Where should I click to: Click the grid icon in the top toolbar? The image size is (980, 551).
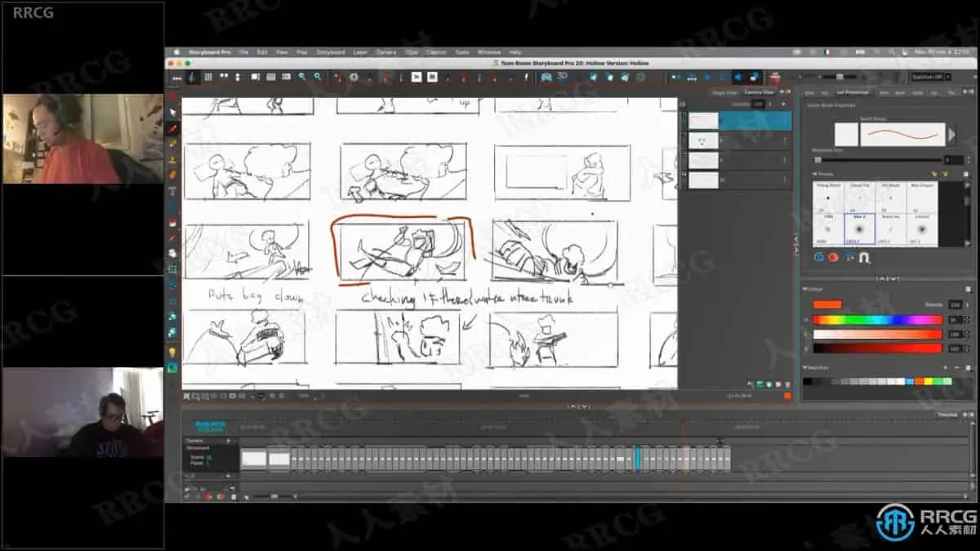tap(208, 77)
